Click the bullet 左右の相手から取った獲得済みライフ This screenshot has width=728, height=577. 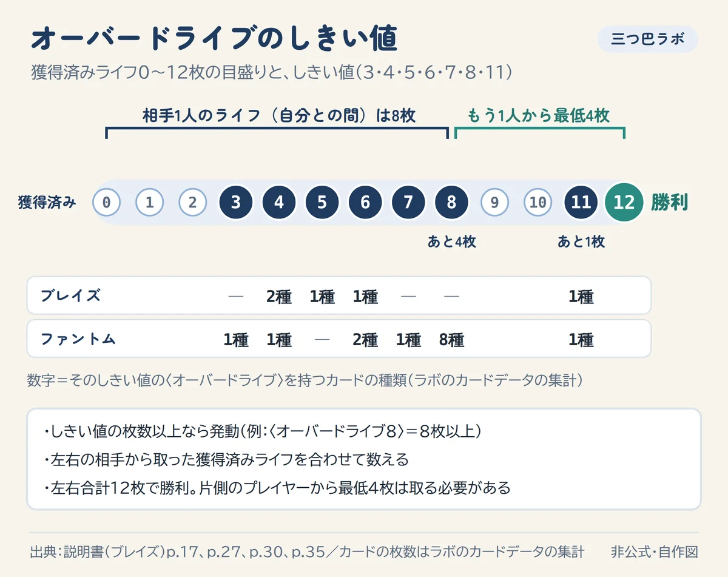coord(226,460)
